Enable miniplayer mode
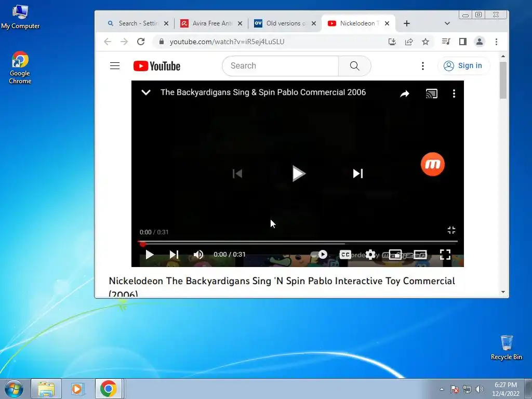 point(395,255)
